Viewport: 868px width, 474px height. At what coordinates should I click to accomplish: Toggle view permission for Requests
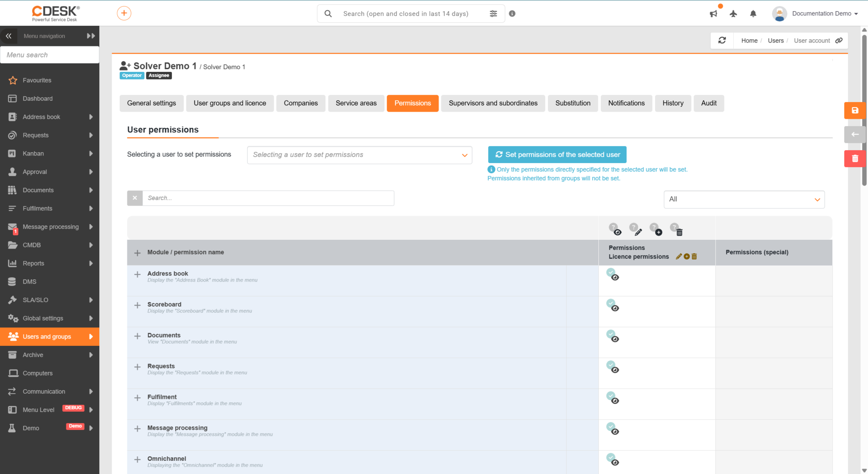pyautogui.click(x=612, y=367)
